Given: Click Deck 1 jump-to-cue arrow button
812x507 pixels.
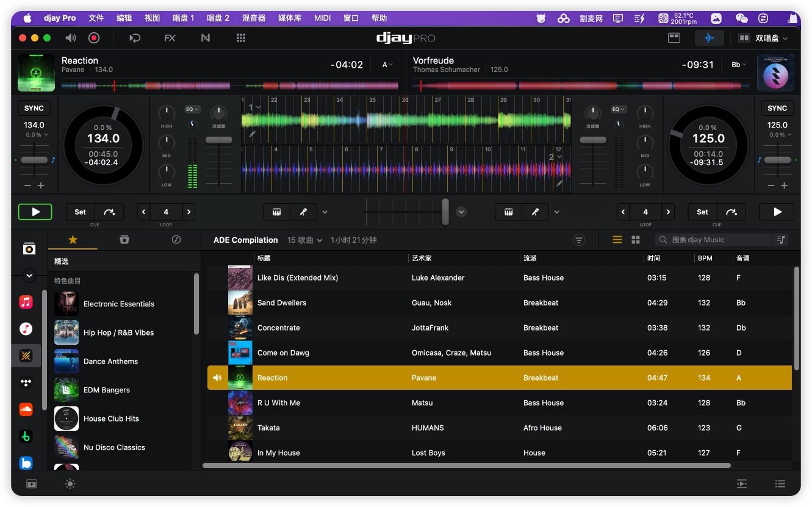Looking at the screenshot, I should (x=109, y=212).
